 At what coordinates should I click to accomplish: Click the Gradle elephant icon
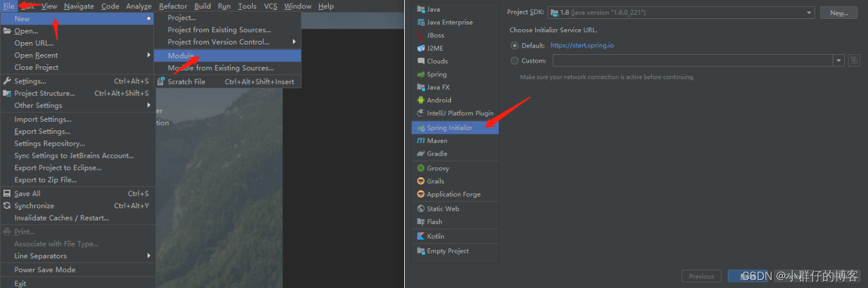(421, 153)
